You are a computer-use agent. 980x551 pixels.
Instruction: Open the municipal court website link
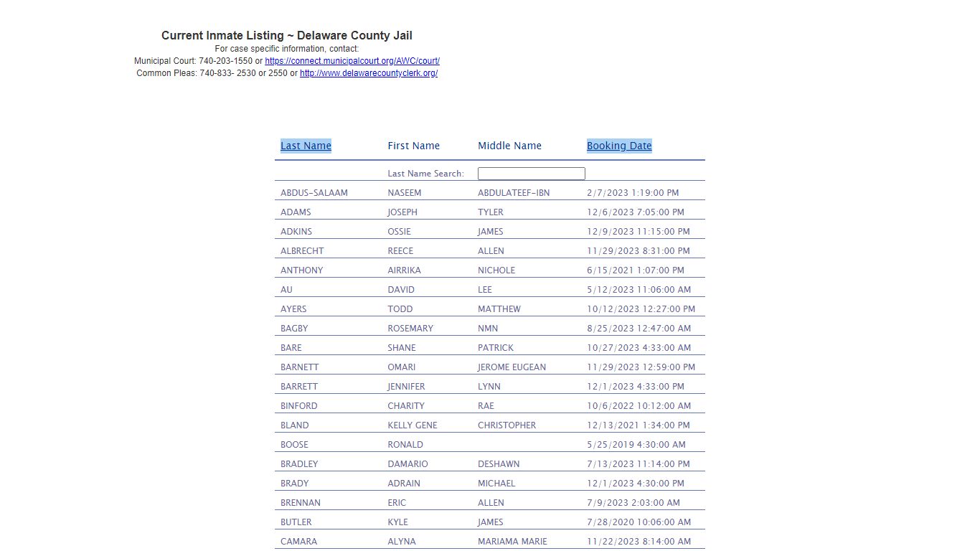point(352,62)
